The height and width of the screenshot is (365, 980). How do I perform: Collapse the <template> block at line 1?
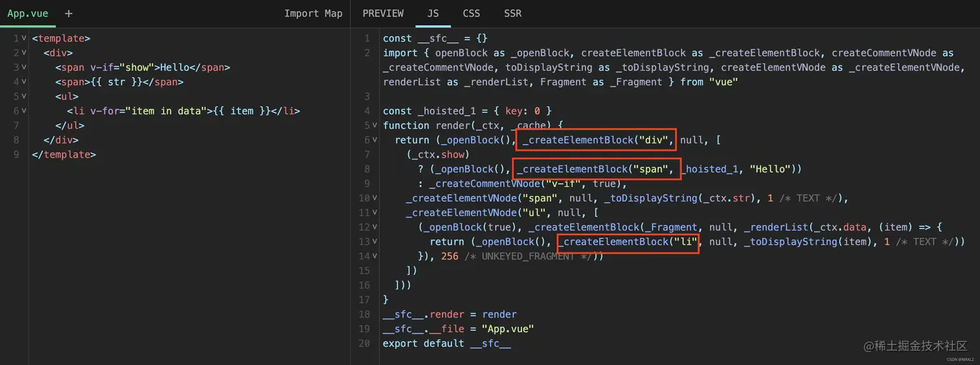[24, 38]
